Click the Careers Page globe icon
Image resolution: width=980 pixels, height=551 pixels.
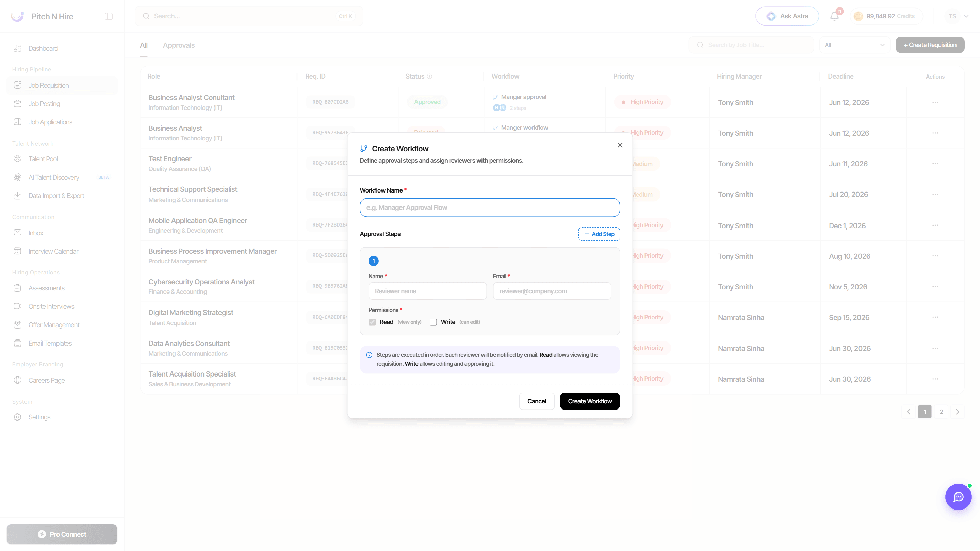(x=17, y=380)
